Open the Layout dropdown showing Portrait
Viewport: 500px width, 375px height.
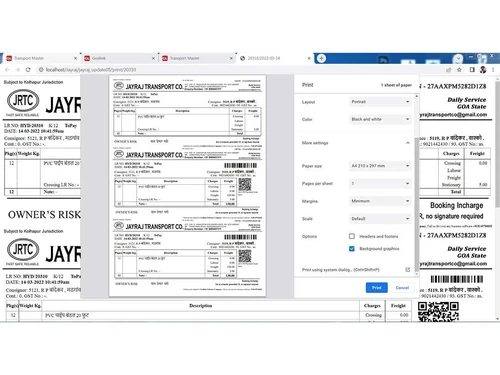[380, 102]
